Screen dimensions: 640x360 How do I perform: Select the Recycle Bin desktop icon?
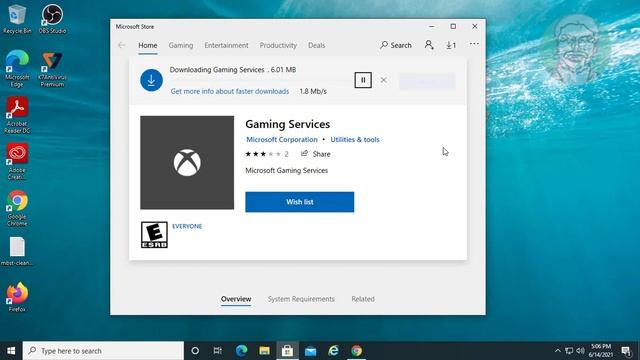click(x=17, y=19)
